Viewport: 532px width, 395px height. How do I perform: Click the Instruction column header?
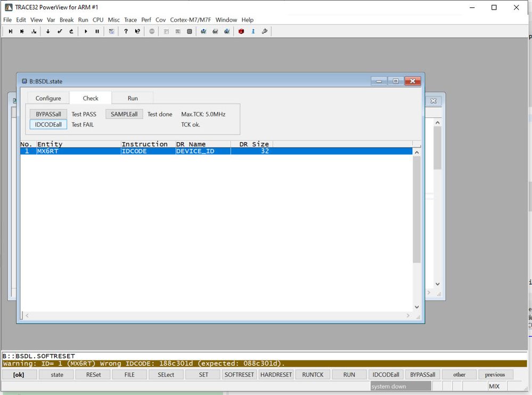point(148,144)
